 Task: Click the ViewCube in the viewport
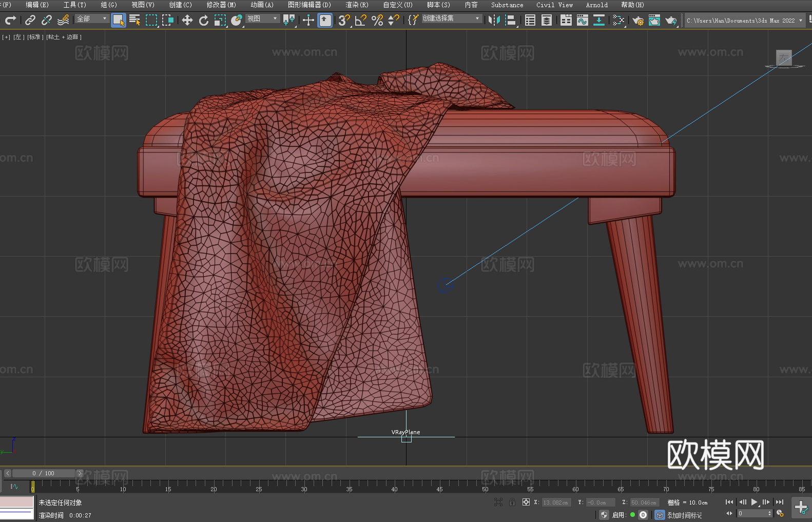(784, 58)
